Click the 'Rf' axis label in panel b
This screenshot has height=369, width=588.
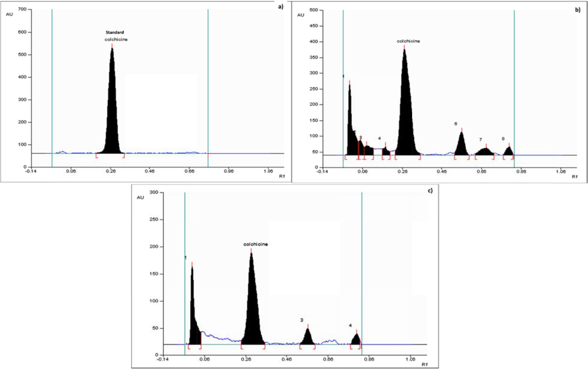574,177
